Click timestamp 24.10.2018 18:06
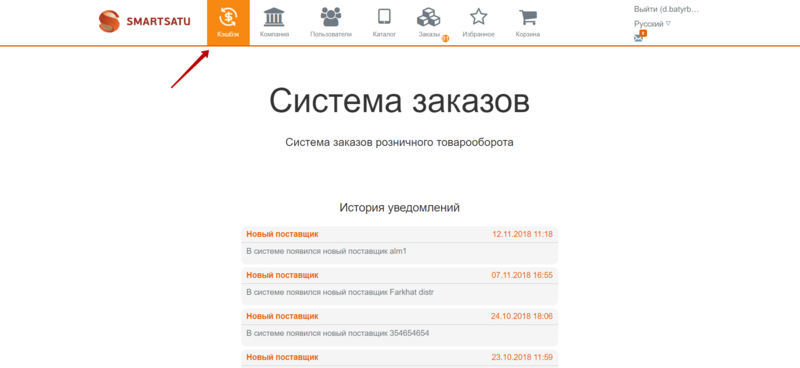The width and height of the screenshot is (800, 368). [x=522, y=315]
